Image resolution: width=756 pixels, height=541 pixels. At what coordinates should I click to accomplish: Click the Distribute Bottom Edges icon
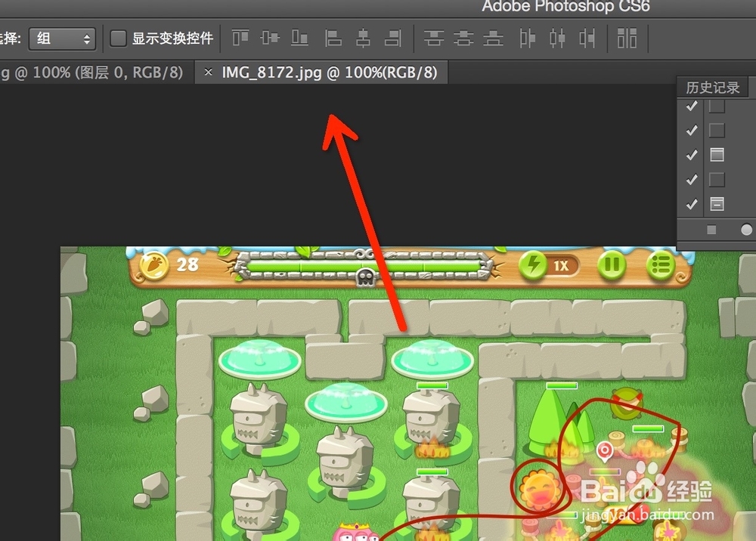[x=493, y=38]
